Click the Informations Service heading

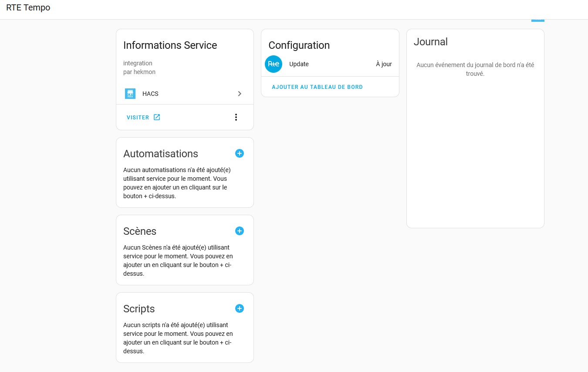(x=170, y=45)
